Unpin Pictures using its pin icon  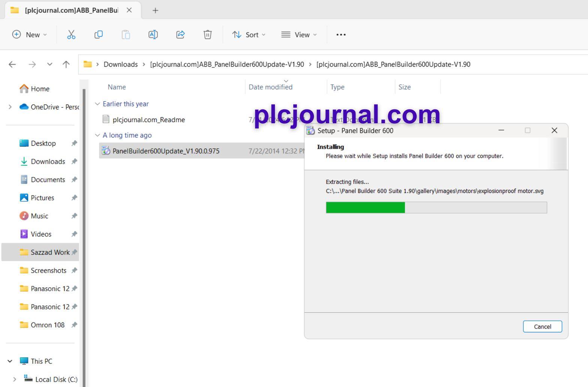tap(74, 198)
